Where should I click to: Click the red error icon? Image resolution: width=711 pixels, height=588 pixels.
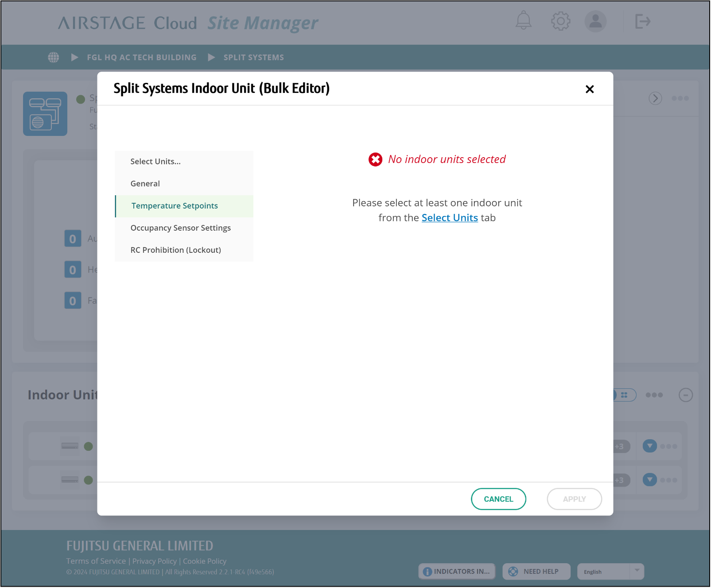375,159
